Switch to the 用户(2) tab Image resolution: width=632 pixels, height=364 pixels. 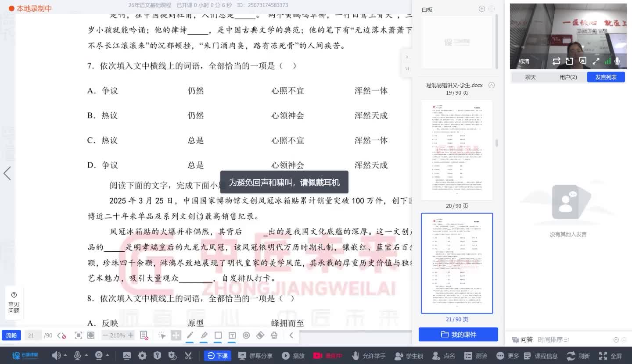click(x=568, y=77)
